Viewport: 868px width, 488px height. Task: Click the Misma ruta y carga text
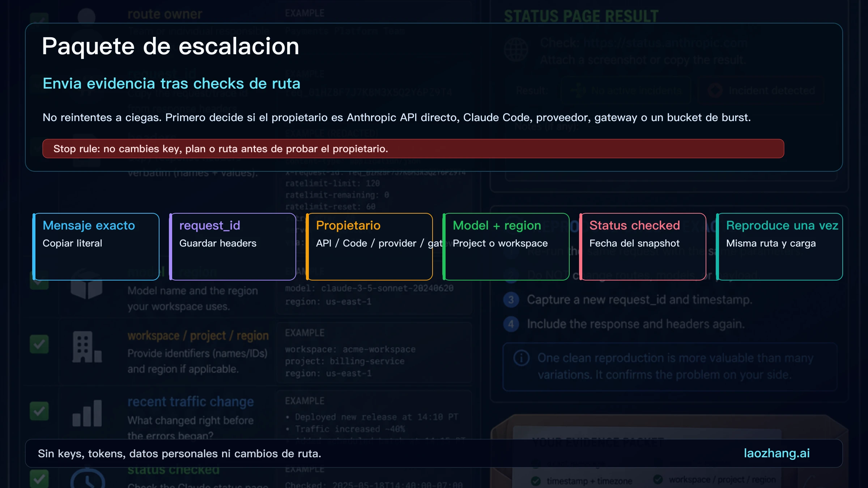[771, 244]
